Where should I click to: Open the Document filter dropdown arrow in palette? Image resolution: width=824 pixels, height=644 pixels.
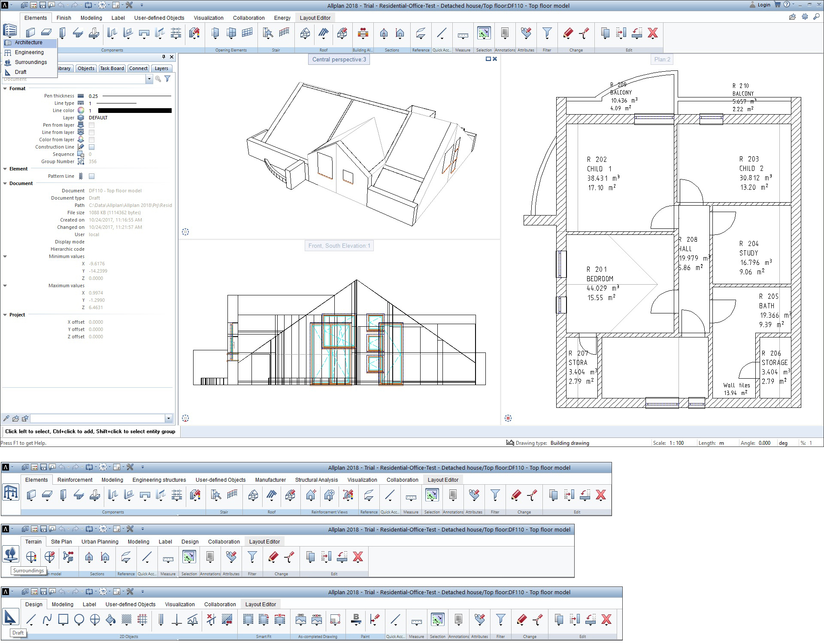[149, 79]
